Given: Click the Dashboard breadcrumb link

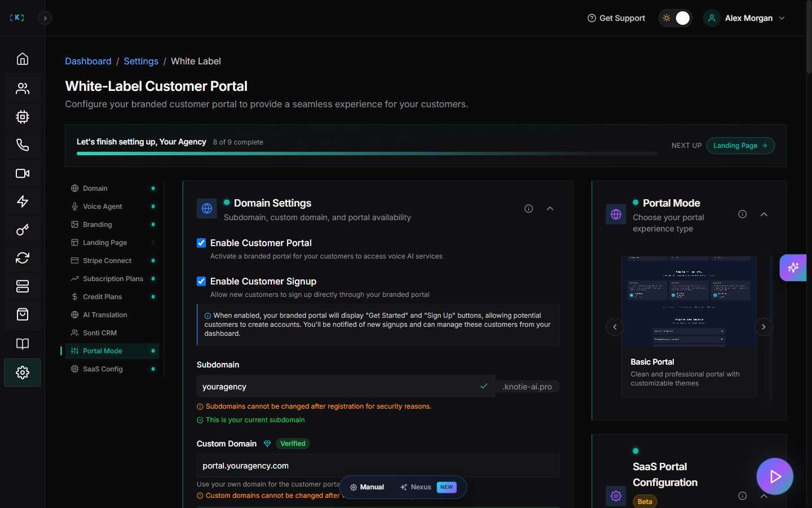Looking at the screenshot, I should (88, 61).
